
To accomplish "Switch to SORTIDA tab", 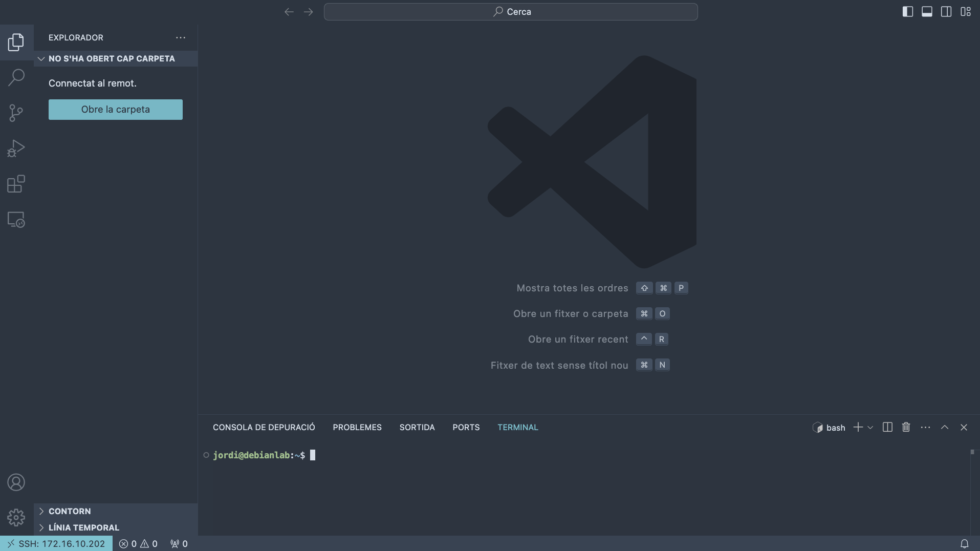I will tap(417, 428).
